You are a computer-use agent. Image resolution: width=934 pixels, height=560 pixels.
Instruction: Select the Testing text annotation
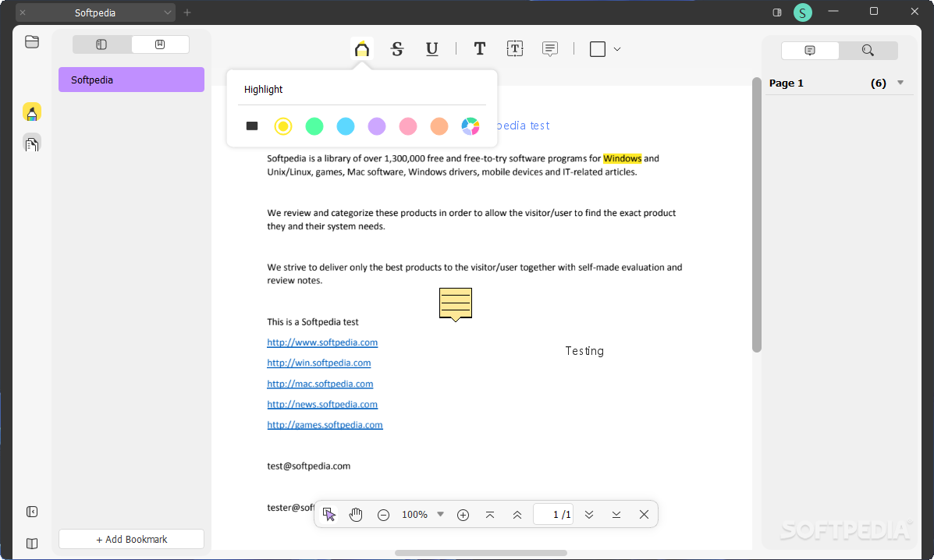click(x=584, y=351)
